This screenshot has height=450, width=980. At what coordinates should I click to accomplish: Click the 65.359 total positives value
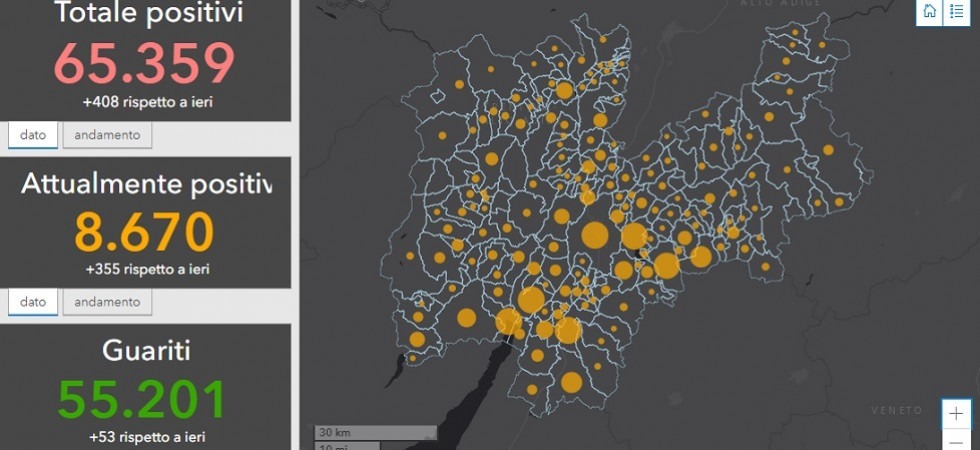(x=144, y=62)
